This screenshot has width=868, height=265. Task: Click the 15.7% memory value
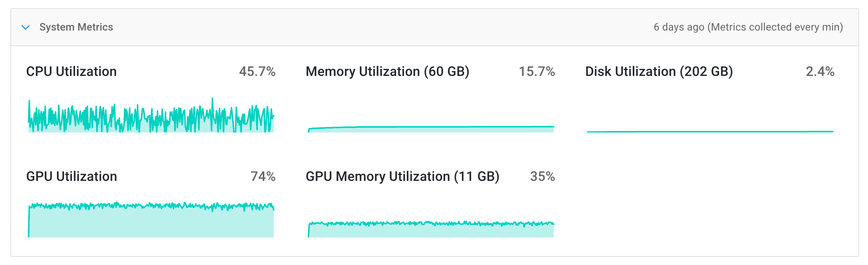click(x=537, y=71)
